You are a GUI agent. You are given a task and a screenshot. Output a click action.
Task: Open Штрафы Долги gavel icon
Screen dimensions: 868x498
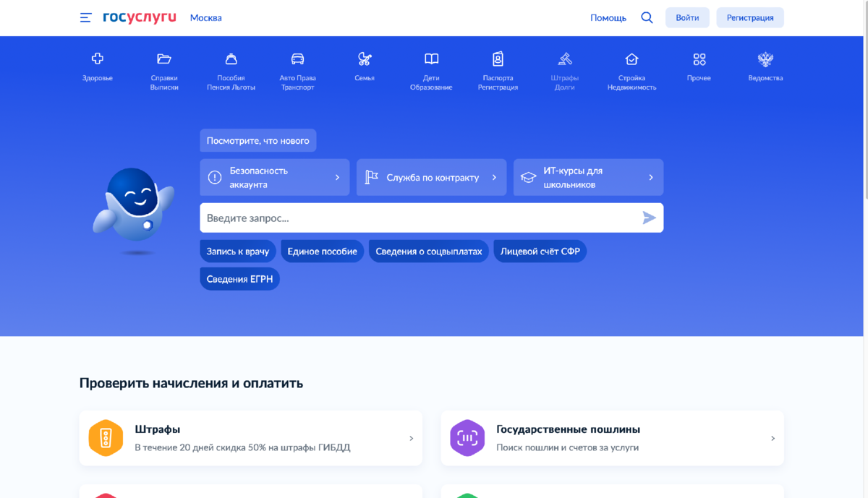click(565, 59)
